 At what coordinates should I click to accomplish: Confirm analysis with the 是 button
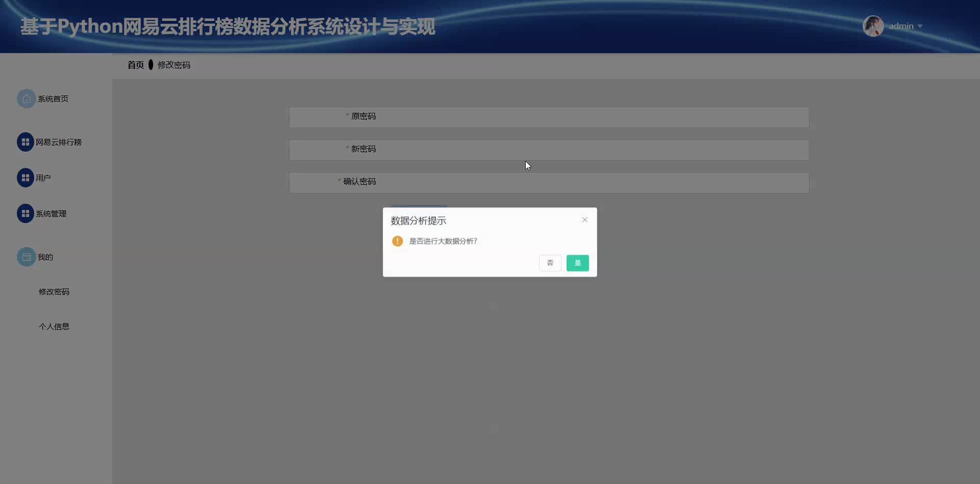pyautogui.click(x=577, y=262)
